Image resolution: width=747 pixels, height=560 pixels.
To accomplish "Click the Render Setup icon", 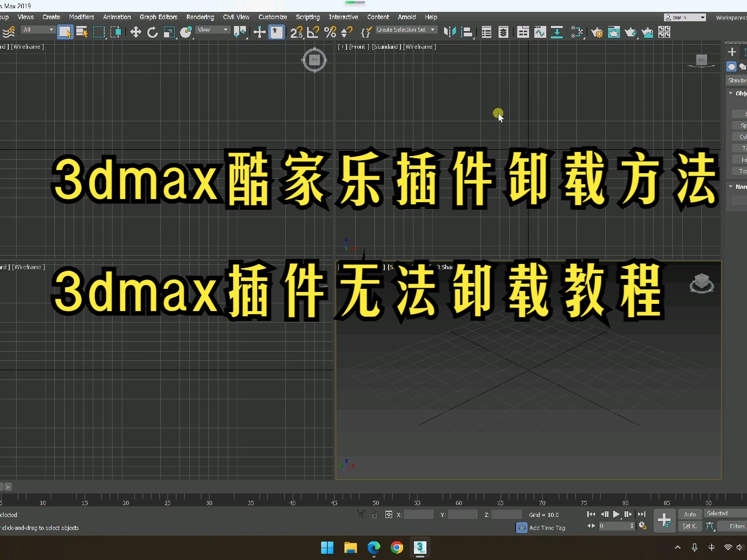I will 598,32.
